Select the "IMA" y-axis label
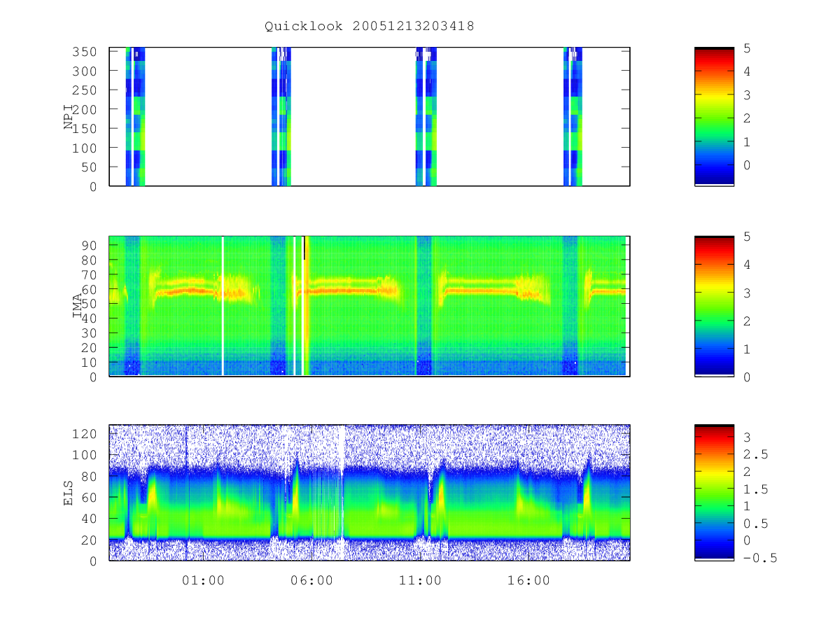The width and height of the screenshot is (840, 630). pyautogui.click(x=78, y=307)
